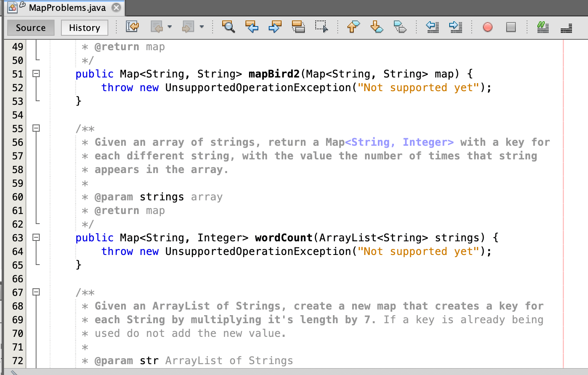Open the Back navigation history dropdown

pos(170,27)
